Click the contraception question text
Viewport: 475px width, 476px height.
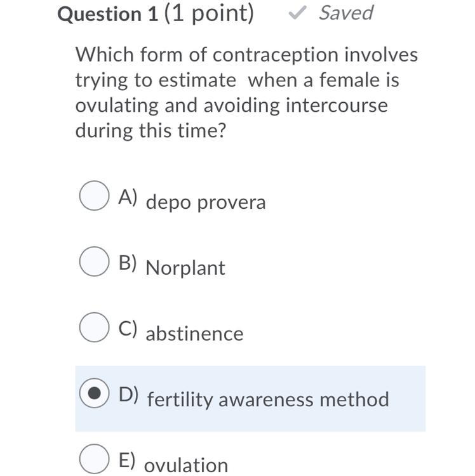[x=246, y=93]
